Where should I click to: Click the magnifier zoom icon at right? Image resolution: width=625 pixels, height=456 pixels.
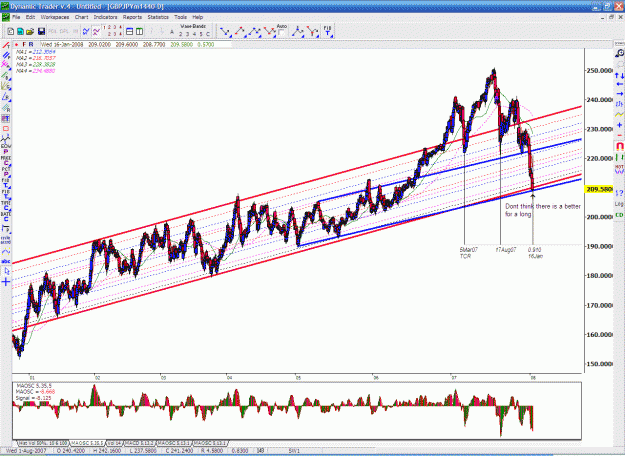tap(619, 53)
